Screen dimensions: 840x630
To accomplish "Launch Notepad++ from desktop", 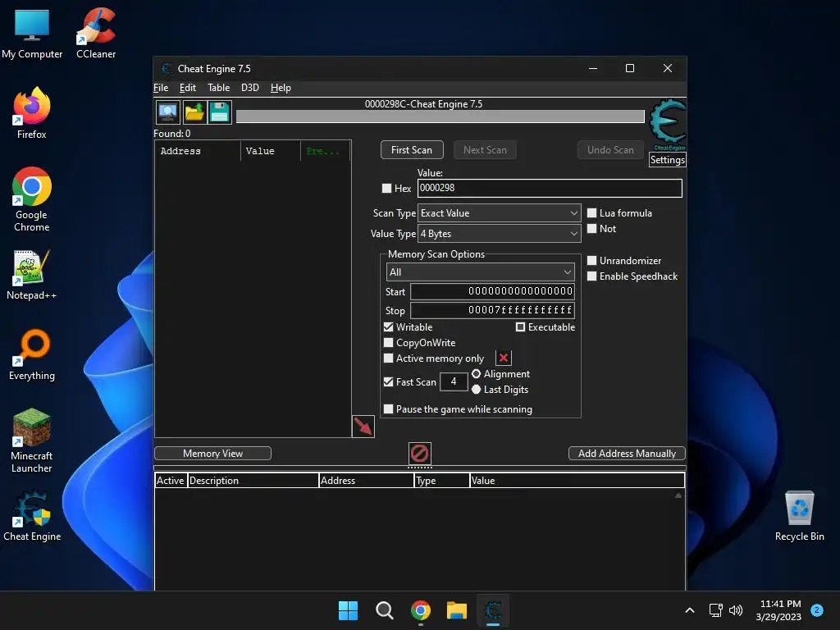I will coord(32,274).
